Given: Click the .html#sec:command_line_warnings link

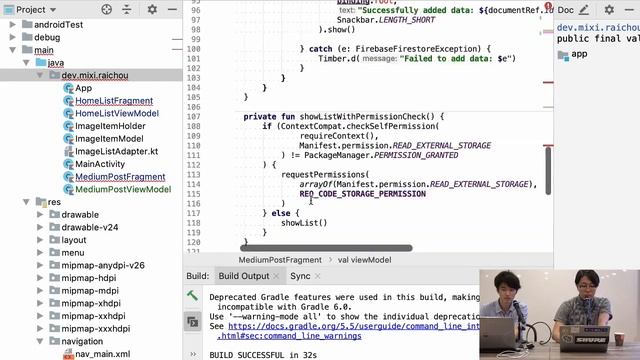Looking at the screenshot, I should tap(289, 336).
